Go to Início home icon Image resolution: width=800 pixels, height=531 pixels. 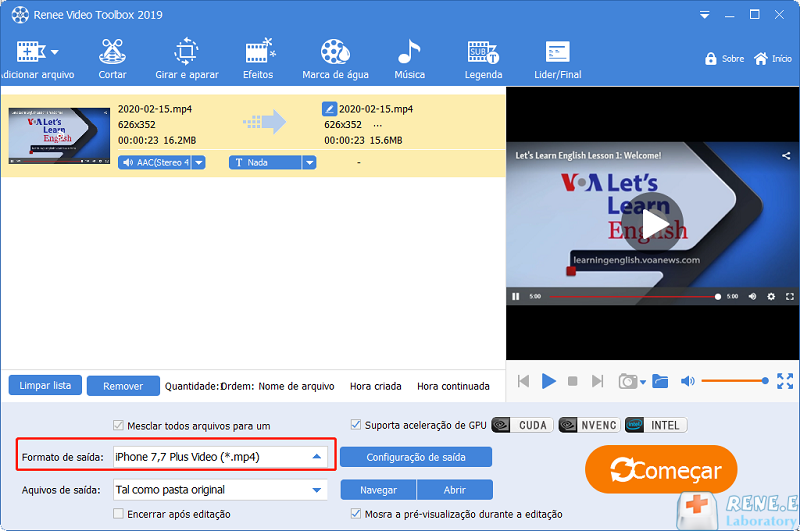761,59
